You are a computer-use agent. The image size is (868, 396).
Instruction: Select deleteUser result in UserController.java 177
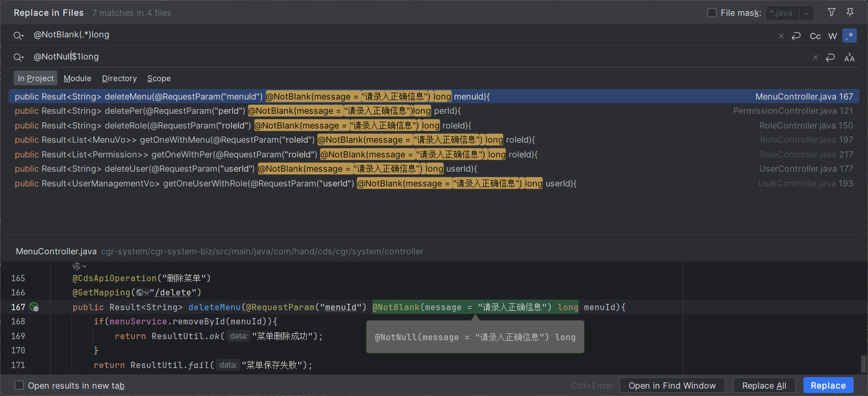tap(434, 169)
